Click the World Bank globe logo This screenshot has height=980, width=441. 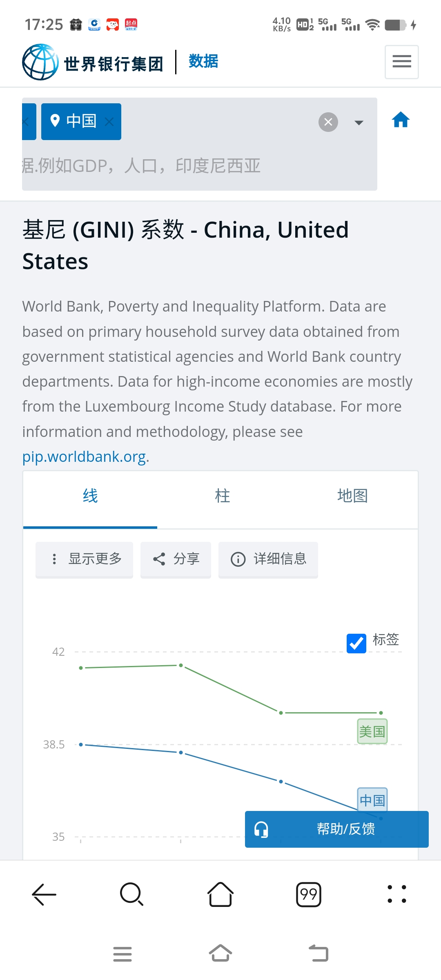(x=40, y=62)
